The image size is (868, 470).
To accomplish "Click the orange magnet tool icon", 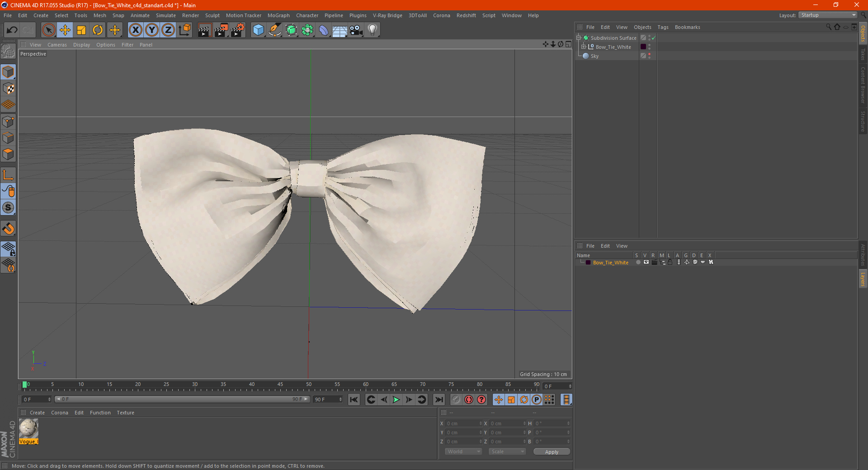I will click(x=8, y=229).
